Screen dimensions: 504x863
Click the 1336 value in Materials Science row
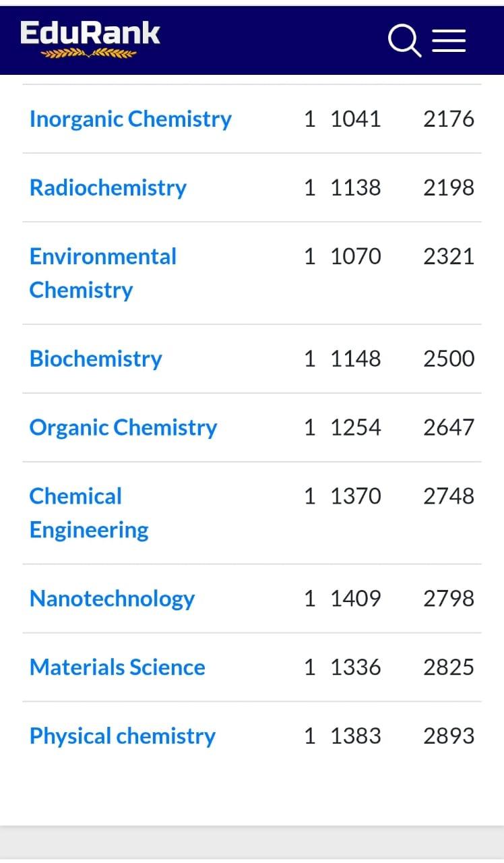(x=355, y=667)
